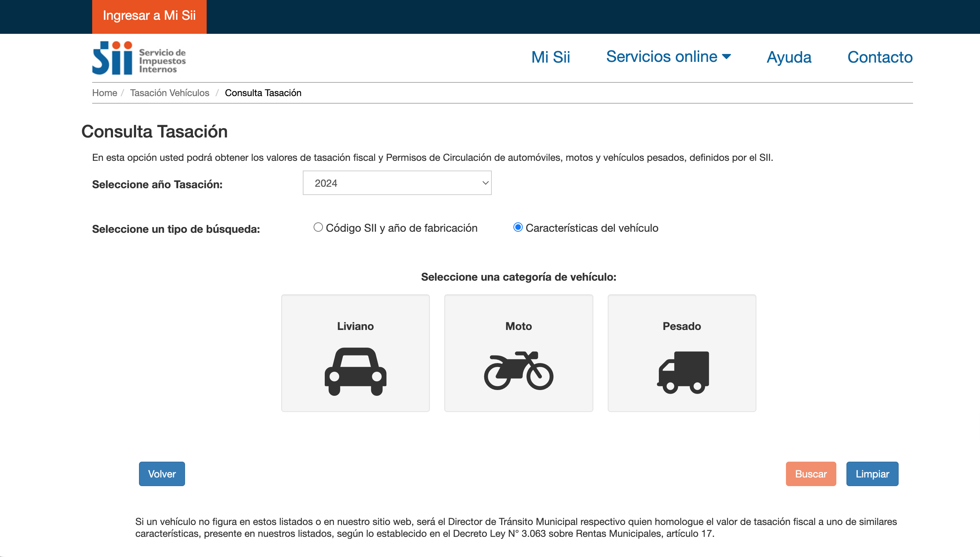980x557 pixels.
Task: Select Características del vehículo radio button
Action: click(518, 227)
